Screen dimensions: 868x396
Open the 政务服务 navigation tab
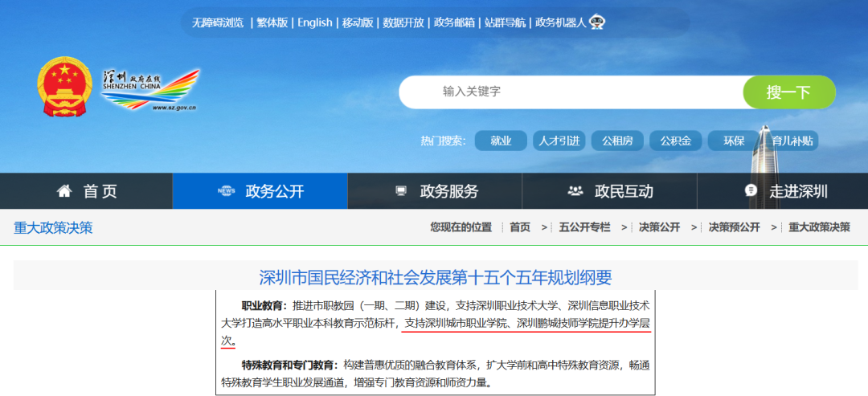[x=435, y=191]
